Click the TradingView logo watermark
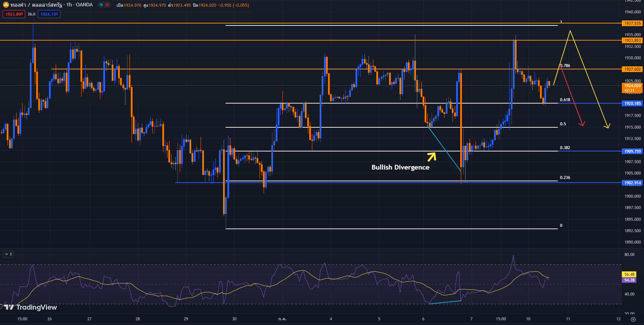Viewport: 644px width, 325px height. pyautogui.click(x=31, y=307)
